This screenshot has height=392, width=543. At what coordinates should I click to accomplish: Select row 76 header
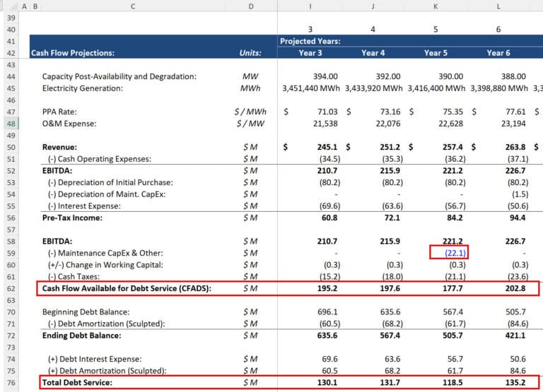[11, 382]
